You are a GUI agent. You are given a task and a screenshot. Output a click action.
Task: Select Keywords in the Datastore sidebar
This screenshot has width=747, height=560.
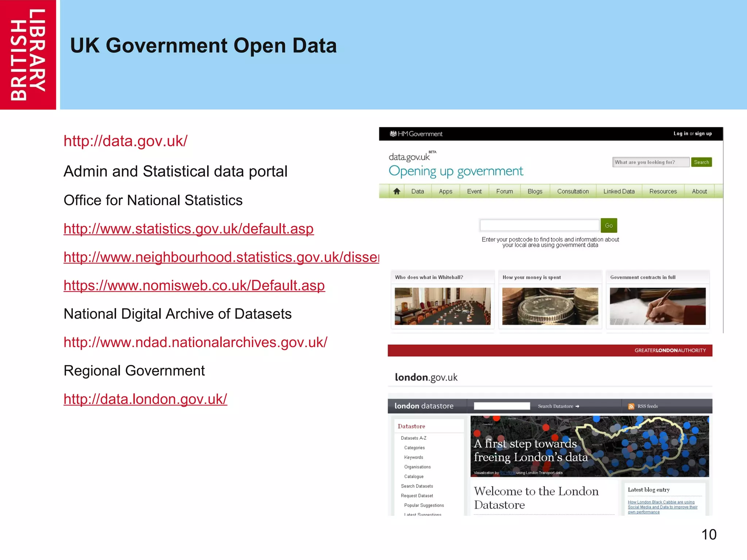(414, 457)
